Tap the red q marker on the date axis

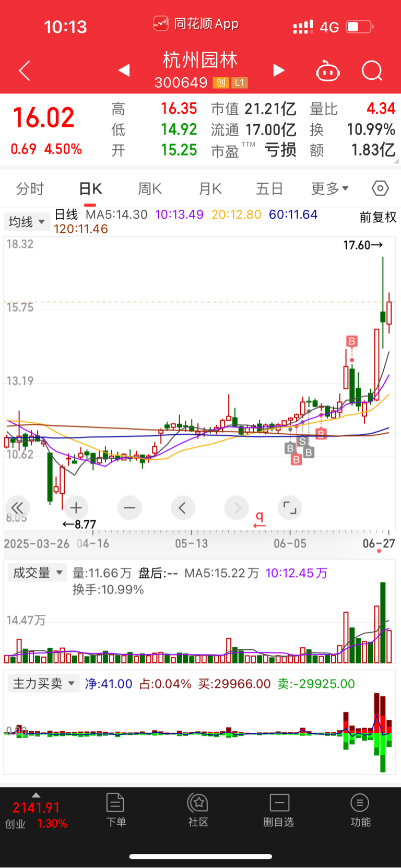[x=259, y=519]
